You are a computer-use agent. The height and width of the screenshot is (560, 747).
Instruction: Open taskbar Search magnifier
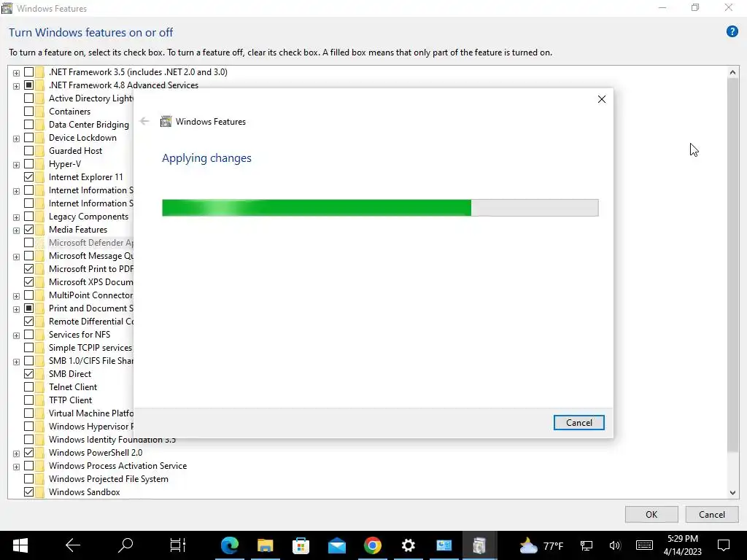point(125,545)
